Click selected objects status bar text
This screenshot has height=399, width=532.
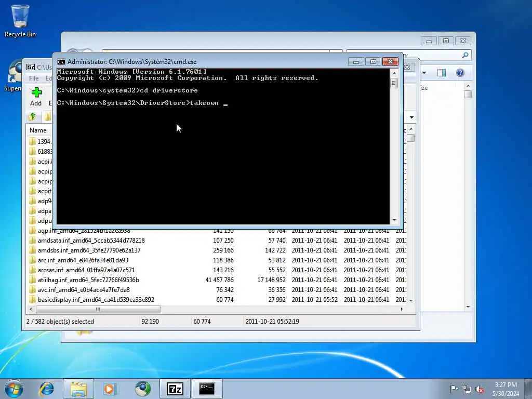(60, 322)
